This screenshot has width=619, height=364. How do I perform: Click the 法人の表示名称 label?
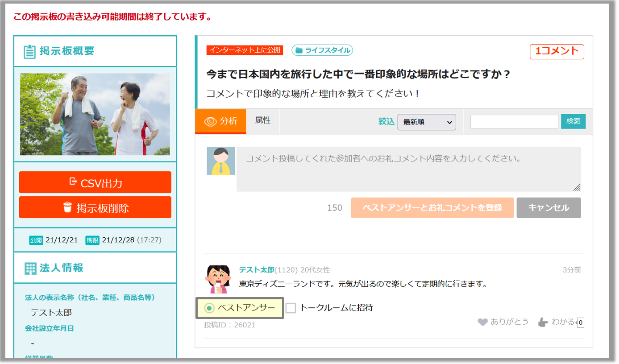pyautogui.click(x=90, y=298)
